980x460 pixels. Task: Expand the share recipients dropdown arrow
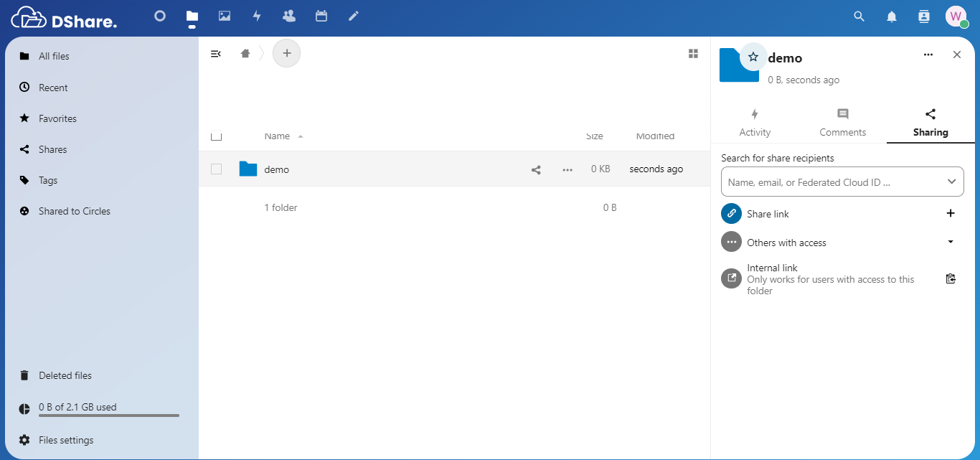951,182
